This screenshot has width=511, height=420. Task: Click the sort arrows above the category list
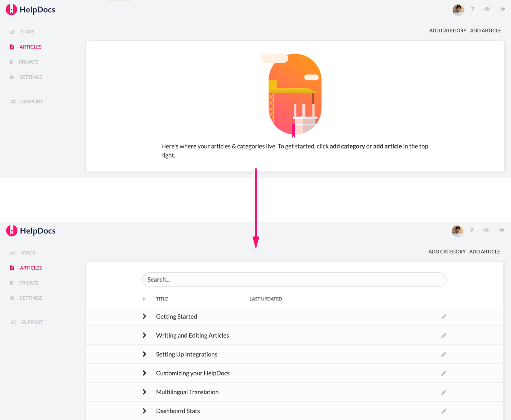pyautogui.click(x=144, y=298)
